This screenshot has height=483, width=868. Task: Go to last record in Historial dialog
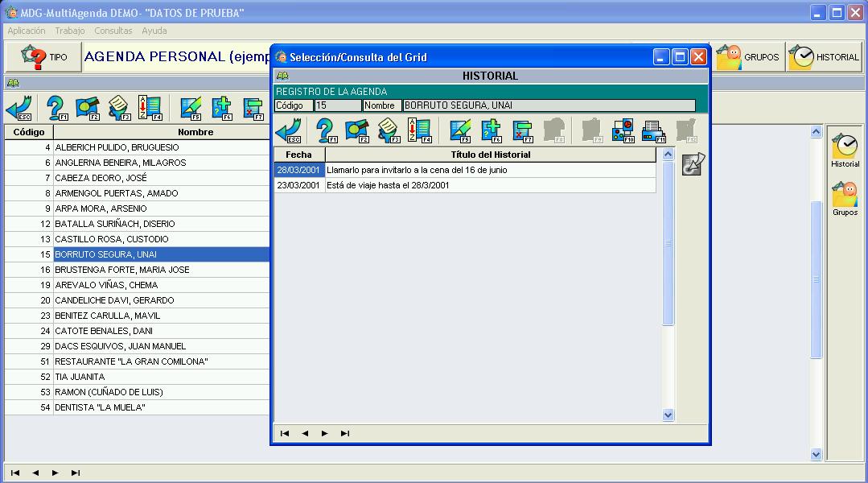[345, 433]
